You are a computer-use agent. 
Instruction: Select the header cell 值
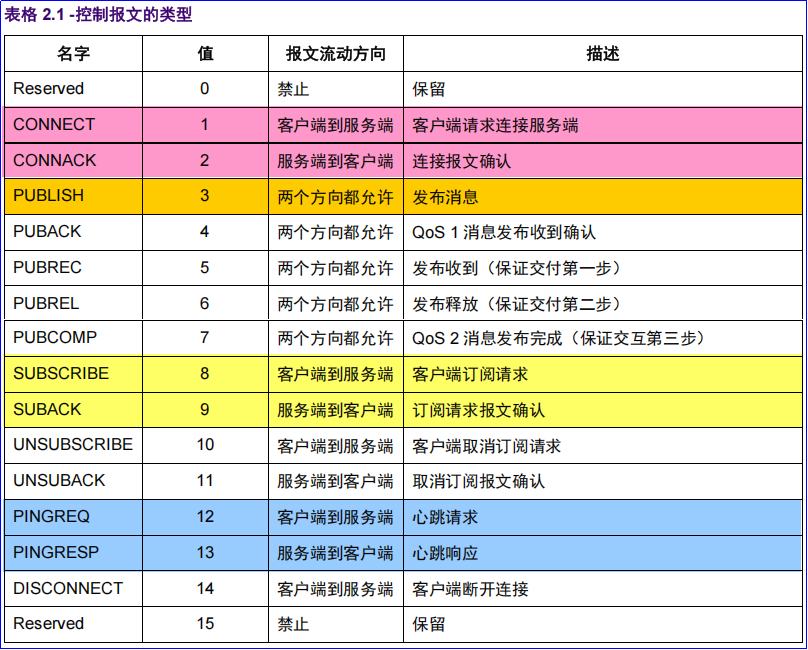205,53
